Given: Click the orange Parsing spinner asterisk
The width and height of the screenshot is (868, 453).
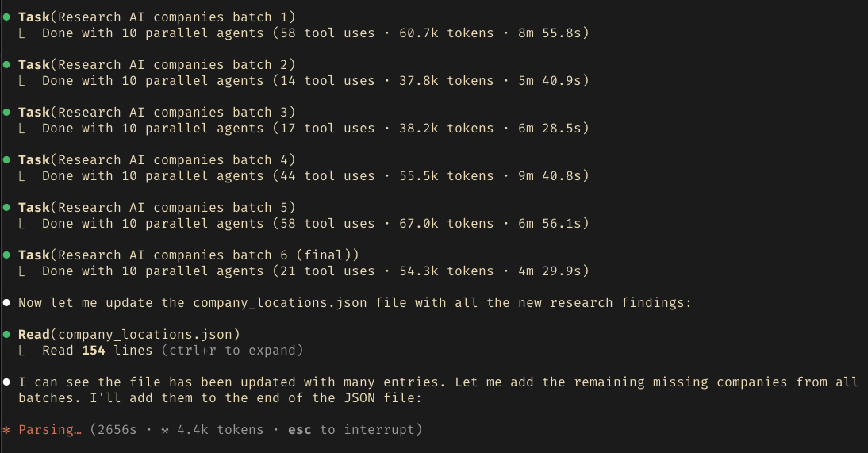Looking at the screenshot, I should (x=6, y=430).
